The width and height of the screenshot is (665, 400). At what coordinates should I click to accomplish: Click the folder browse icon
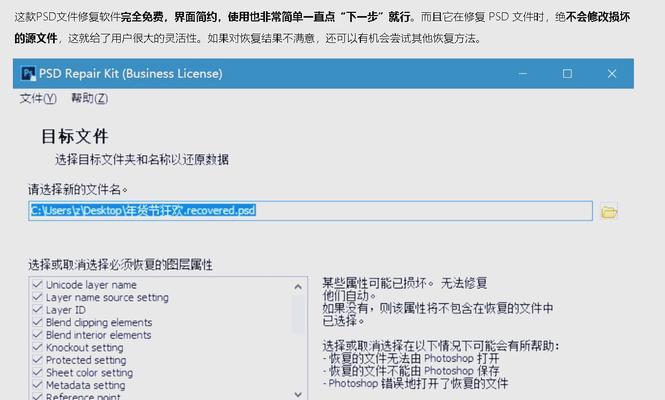coord(609,211)
